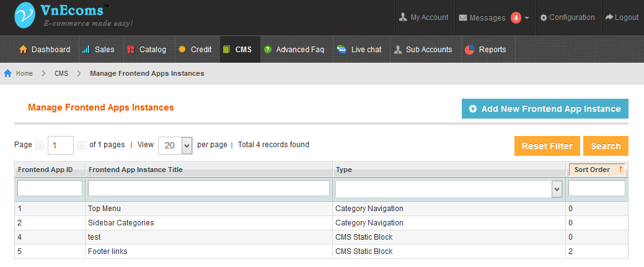Open My Account link
Image resolution: width=644 pixels, height=267 pixels.
[x=430, y=17]
